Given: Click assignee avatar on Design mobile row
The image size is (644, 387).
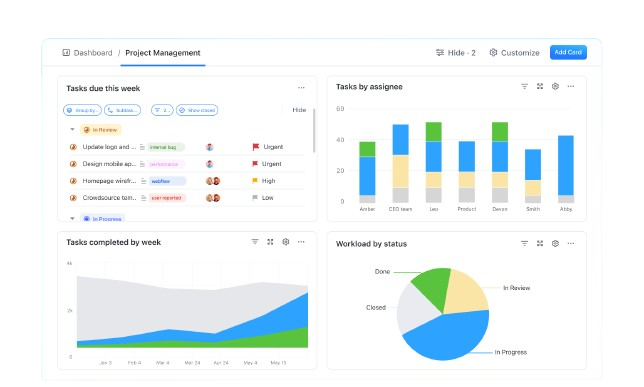Looking at the screenshot, I should (x=209, y=164).
